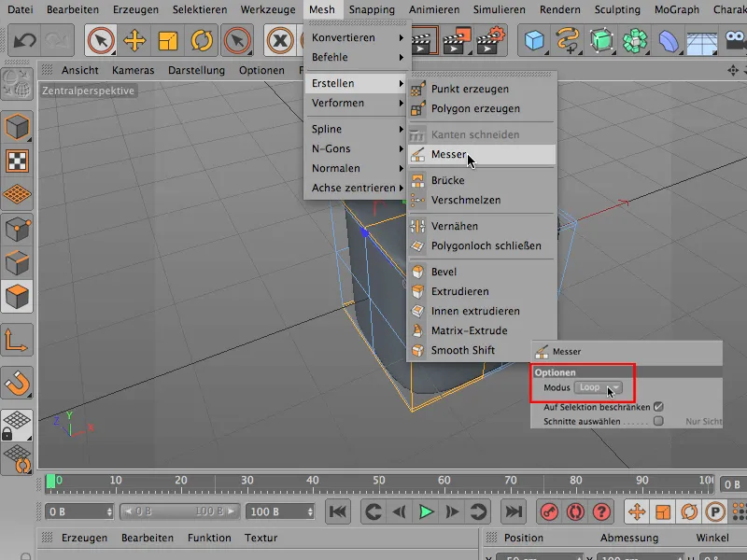Enable the Workplane grid mode icon
This screenshot has height=560, width=747.
[x=17, y=194]
